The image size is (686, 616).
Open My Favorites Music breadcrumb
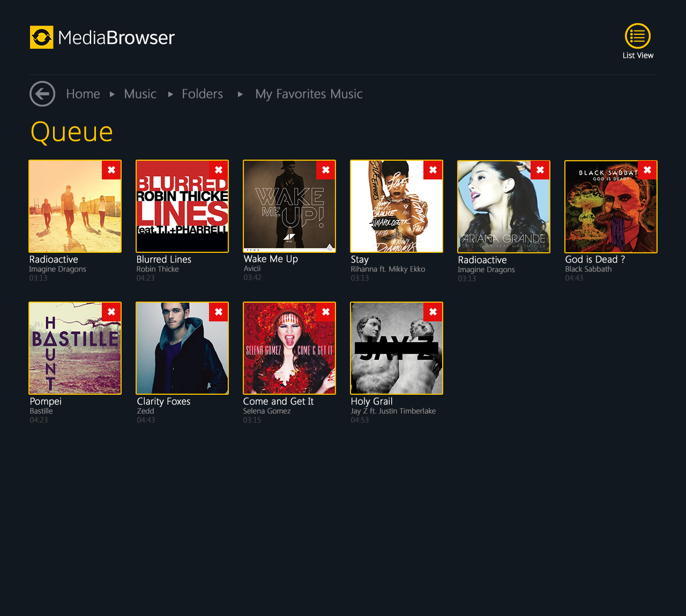tap(309, 94)
